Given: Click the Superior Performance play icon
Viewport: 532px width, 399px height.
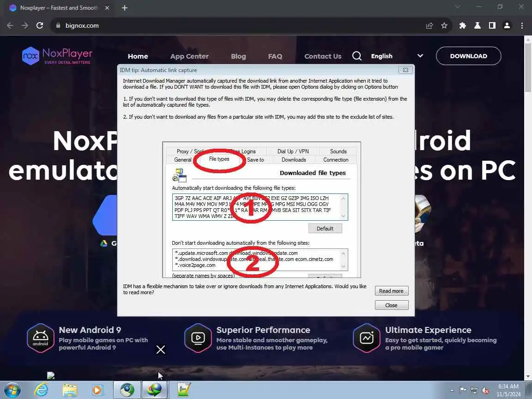Looking at the screenshot, I should [x=198, y=338].
